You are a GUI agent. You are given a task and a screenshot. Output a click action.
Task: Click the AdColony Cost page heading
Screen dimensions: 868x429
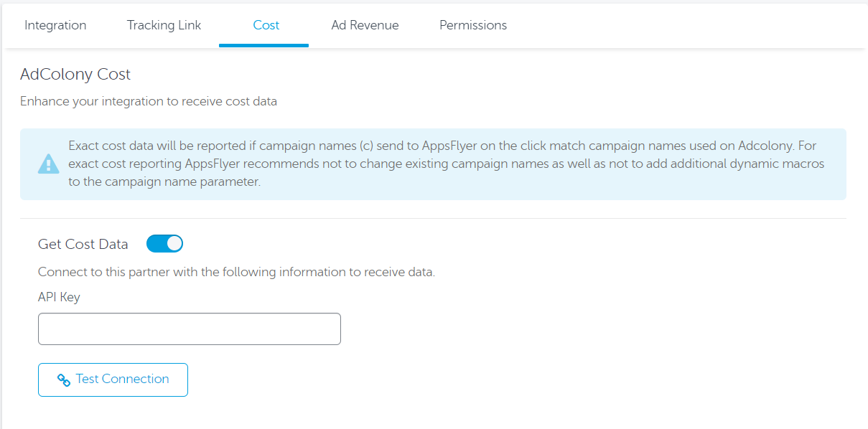(x=75, y=74)
